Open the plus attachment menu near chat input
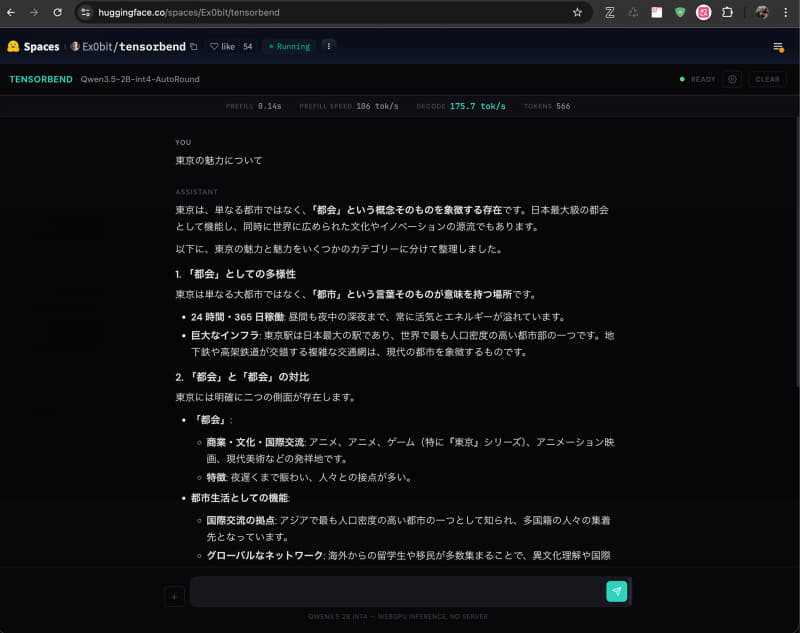The width and height of the screenshot is (800, 633). (x=174, y=595)
